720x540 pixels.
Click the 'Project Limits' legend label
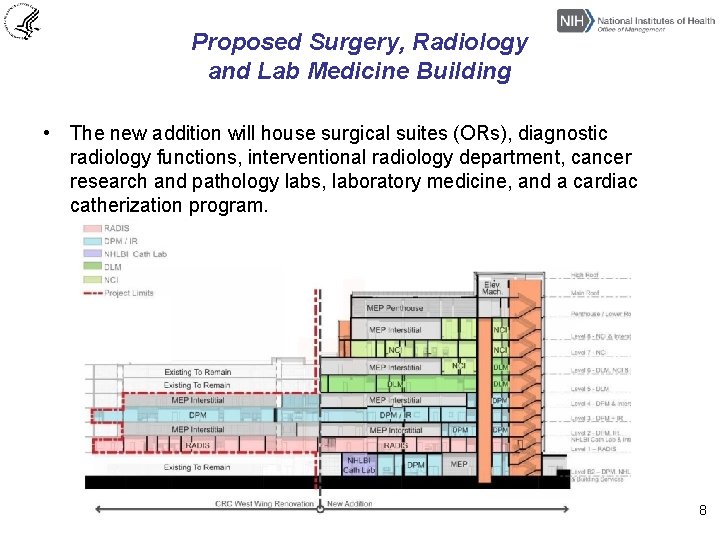point(129,293)
